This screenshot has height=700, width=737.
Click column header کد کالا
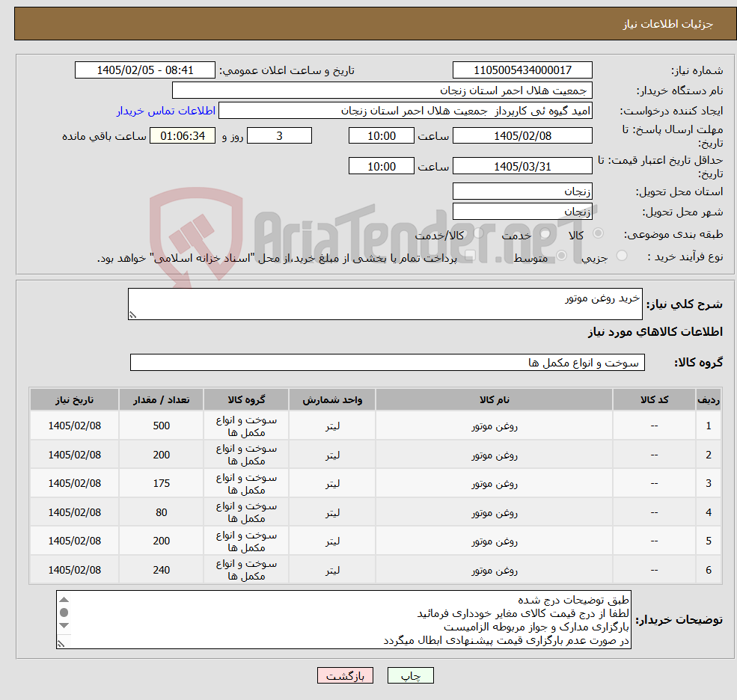(654, 400)
